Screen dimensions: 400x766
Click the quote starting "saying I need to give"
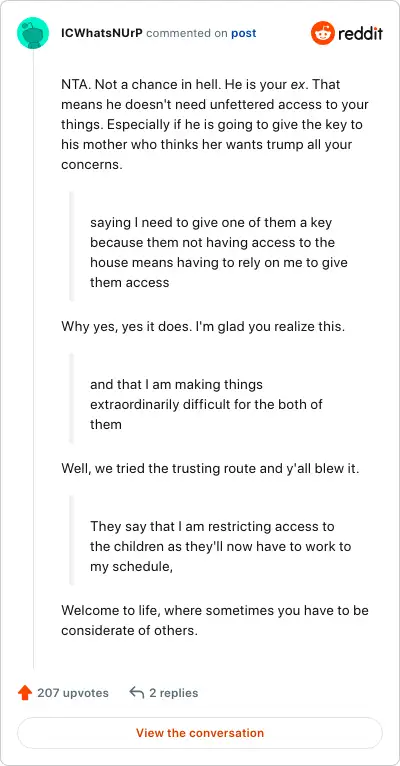click(x=219, y=252)
